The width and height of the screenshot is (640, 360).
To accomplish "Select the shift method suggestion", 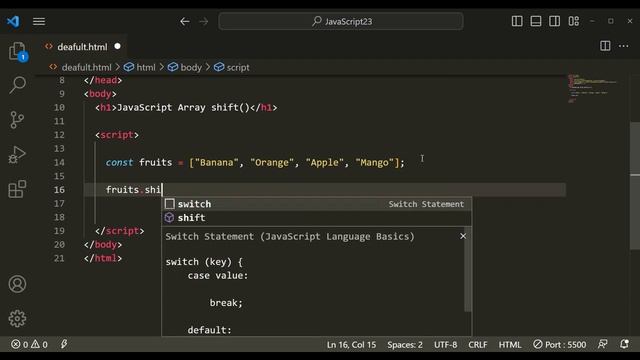I will point(316,218).
